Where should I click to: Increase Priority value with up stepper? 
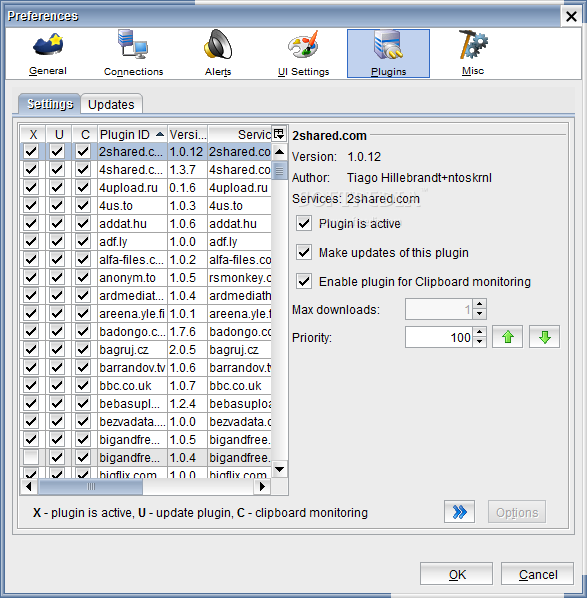pos(479,332)
